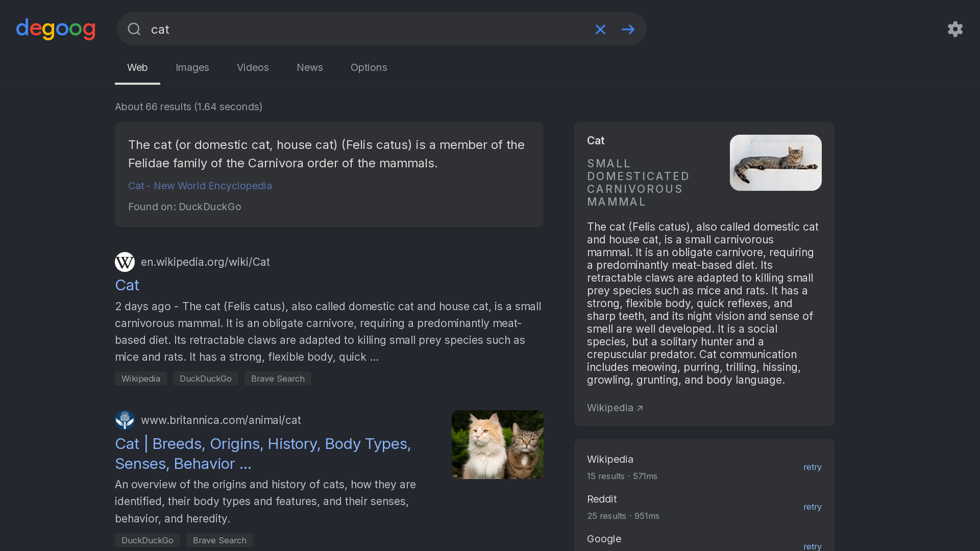Clear the search query with X icon

point(600,30)
